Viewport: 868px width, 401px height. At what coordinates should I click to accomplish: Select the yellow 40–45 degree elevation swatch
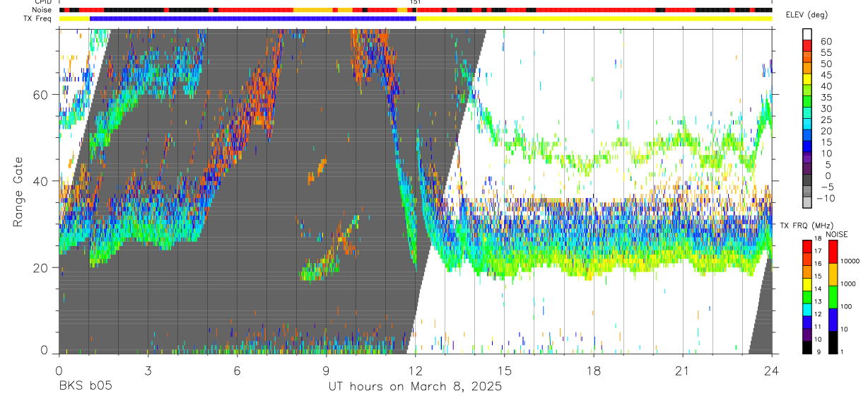tap(807, 79)
